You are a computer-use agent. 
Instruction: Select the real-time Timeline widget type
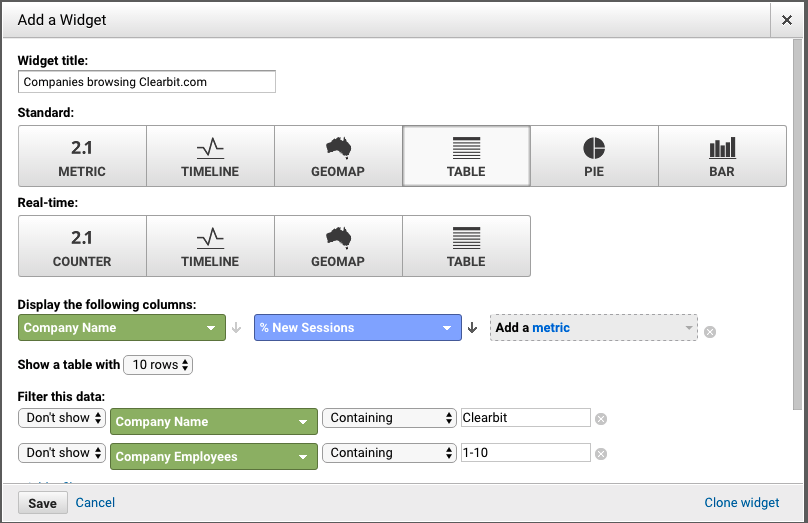(210, 246)
